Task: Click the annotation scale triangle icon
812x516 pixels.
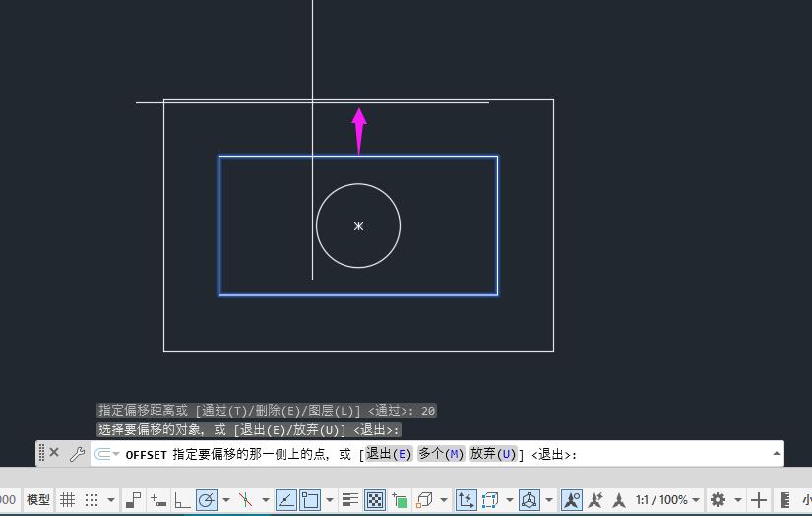Action: (619, 500)
